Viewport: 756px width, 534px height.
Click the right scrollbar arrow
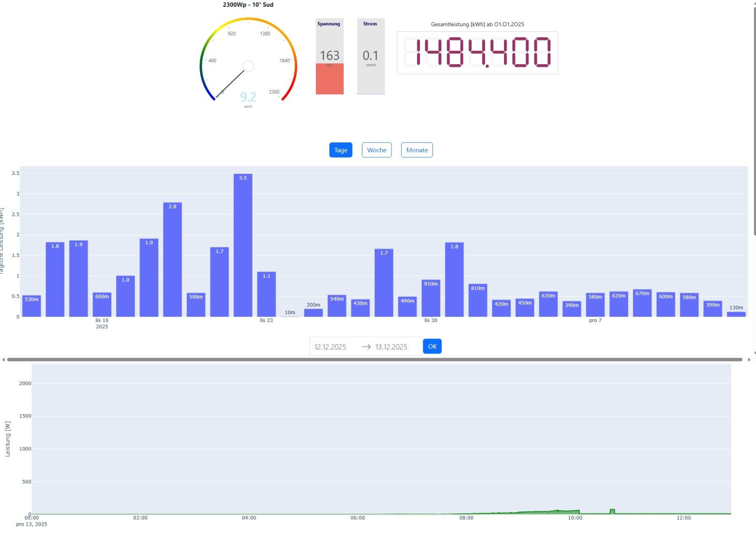749,360
